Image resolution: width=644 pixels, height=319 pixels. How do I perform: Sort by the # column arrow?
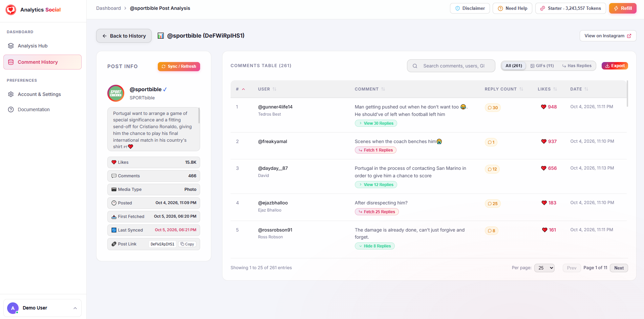(243, 89)
